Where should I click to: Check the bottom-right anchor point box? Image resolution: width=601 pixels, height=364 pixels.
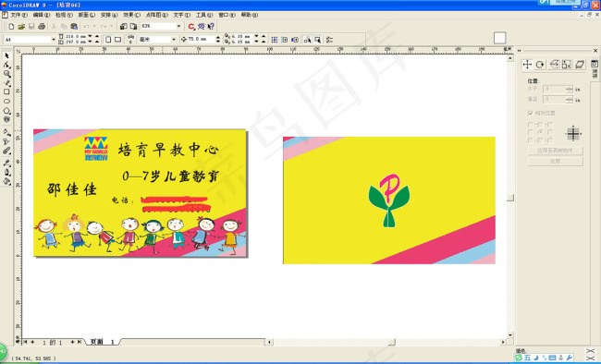coord(550,140)
